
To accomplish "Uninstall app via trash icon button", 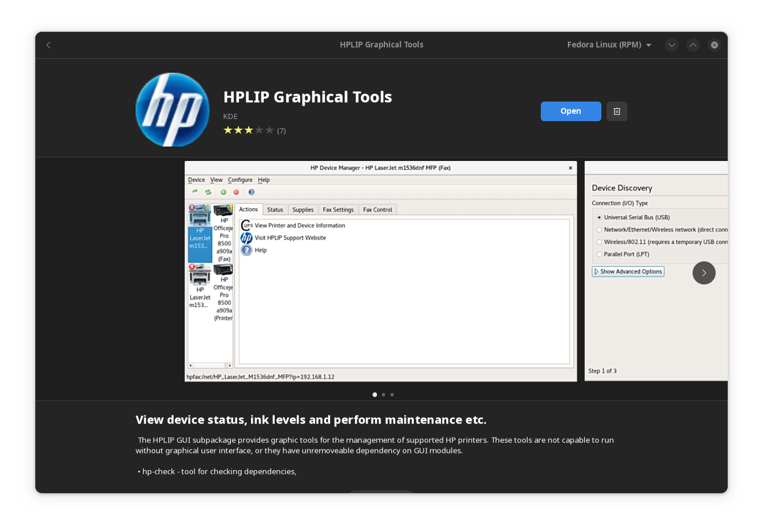I will (x=616, y=111).
